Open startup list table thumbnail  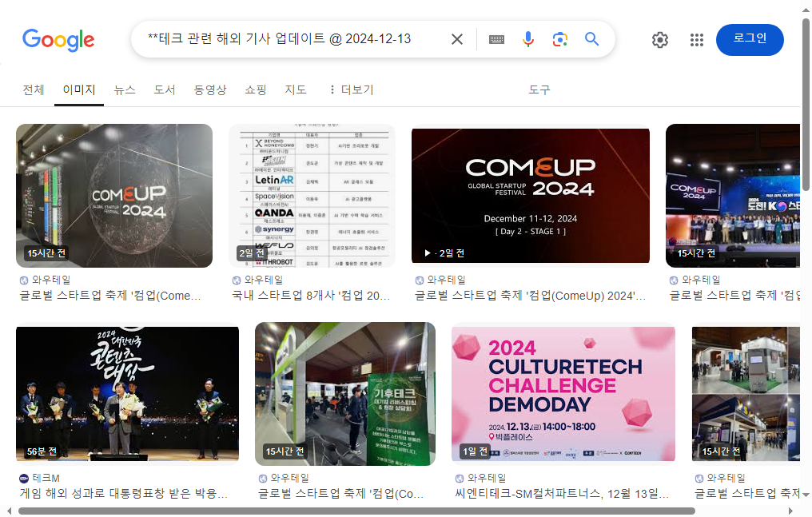312,196
